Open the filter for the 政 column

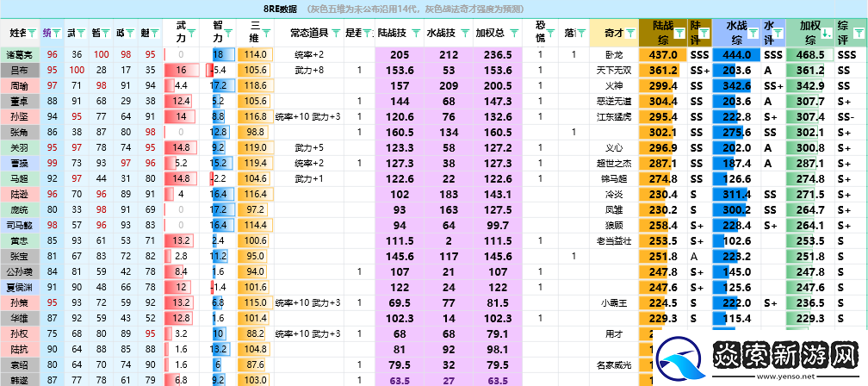129,34
